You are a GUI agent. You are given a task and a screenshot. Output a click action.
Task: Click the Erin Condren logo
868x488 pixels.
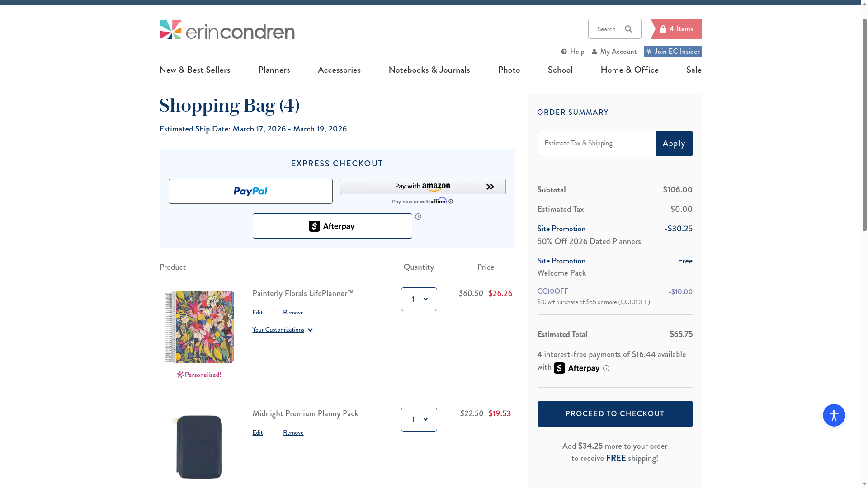click(227, 30)
